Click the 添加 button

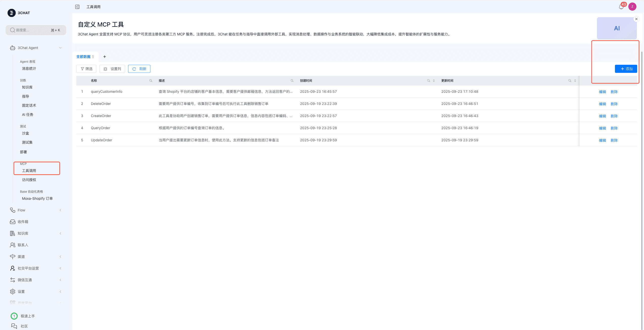click(x=626, y=69)
